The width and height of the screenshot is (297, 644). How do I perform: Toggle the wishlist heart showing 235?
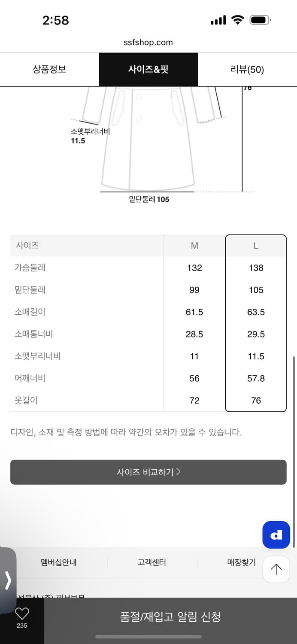tap(22, 615)
